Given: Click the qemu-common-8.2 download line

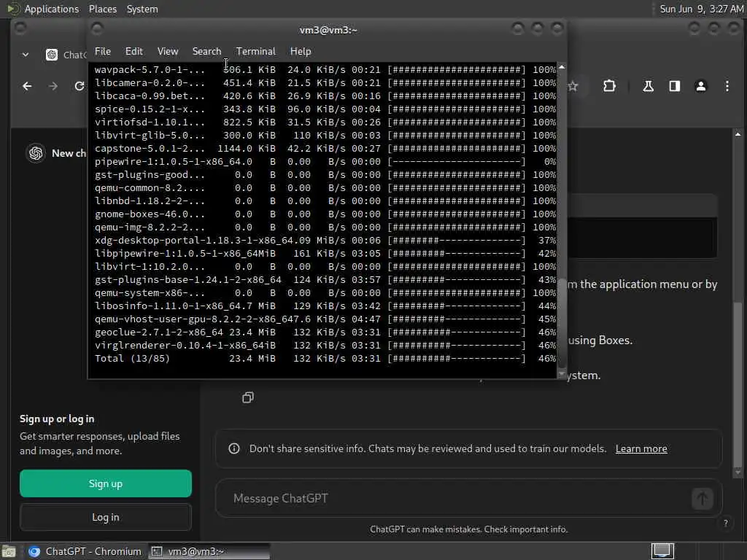Looking at the screenshot, I should point(325,188).
